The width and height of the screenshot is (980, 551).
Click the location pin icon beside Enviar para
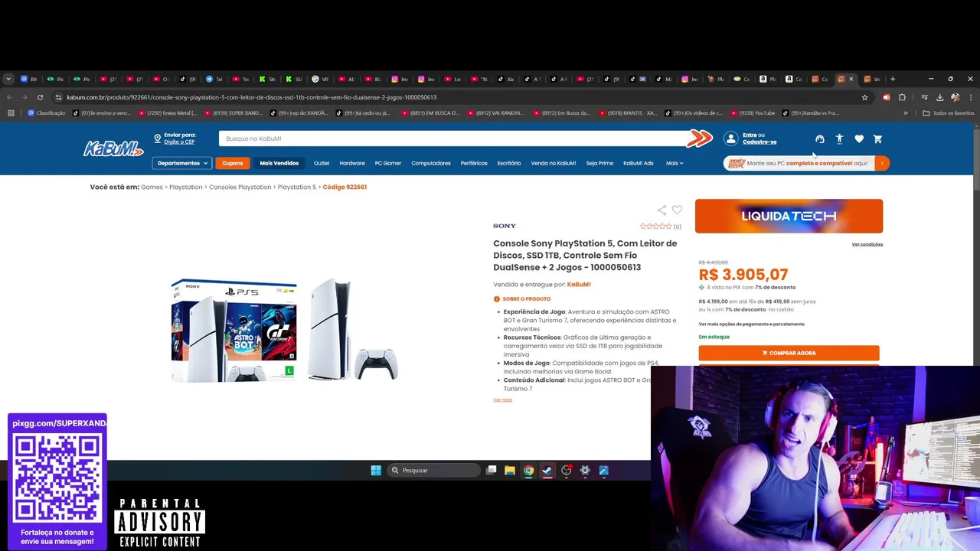(157, 139)
